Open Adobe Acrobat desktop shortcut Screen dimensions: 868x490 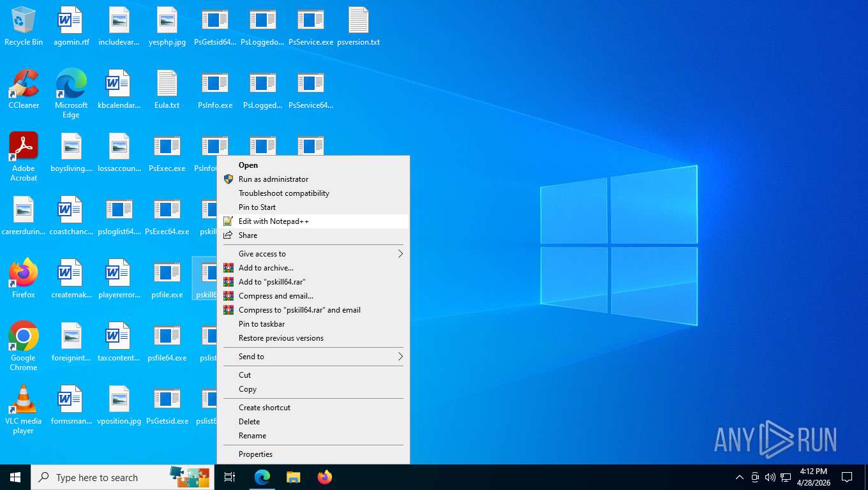click(x=24, y=157)
